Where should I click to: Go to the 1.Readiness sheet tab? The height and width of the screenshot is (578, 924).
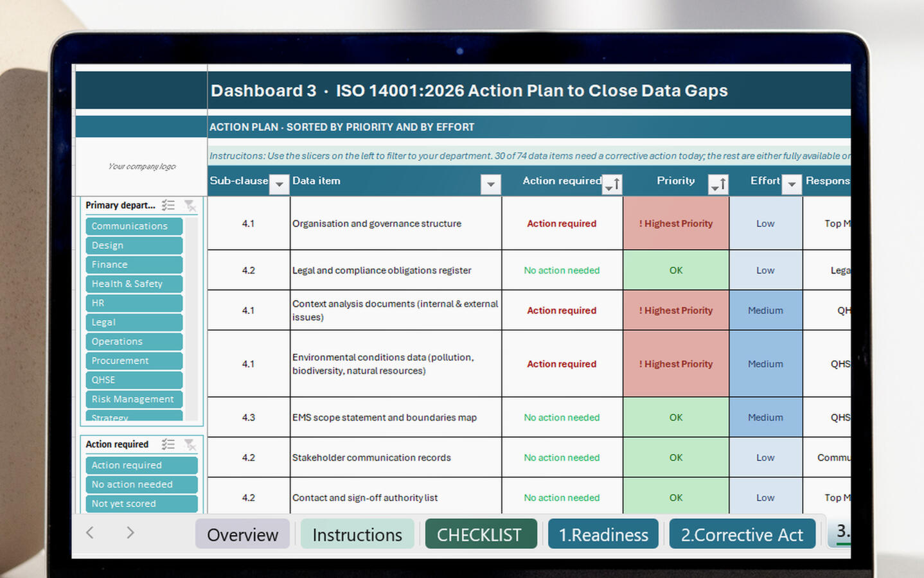tap(603, 534)
